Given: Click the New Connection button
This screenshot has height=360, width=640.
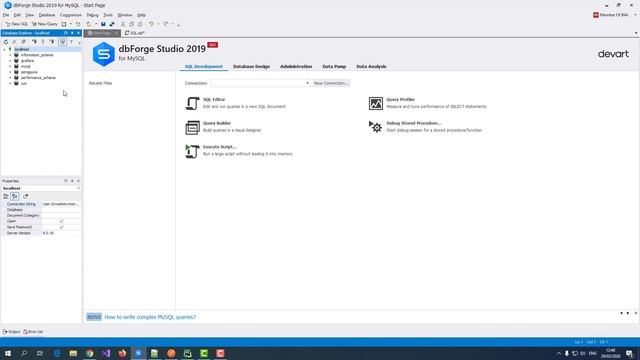Looking at the screenshot, I should [x=331, y=83].
